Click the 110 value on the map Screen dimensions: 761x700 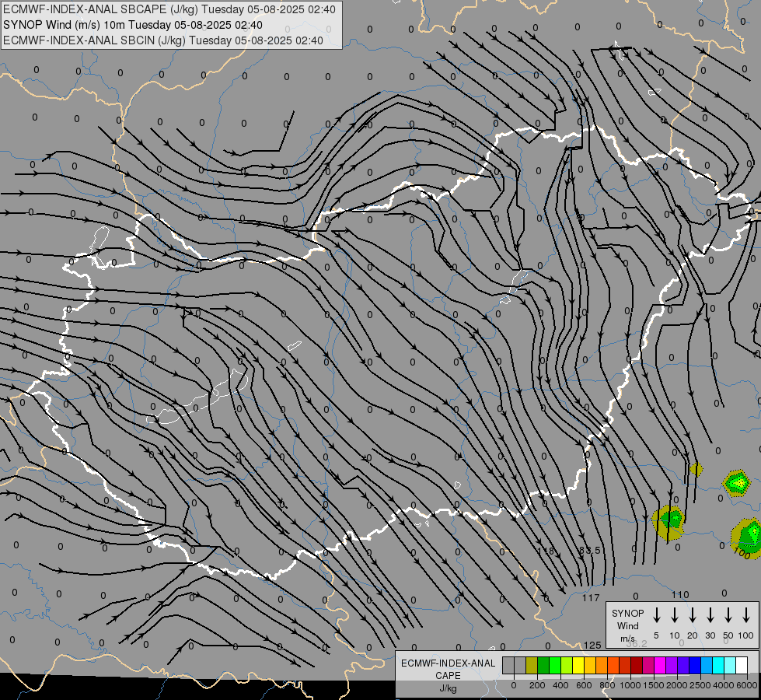680,594
